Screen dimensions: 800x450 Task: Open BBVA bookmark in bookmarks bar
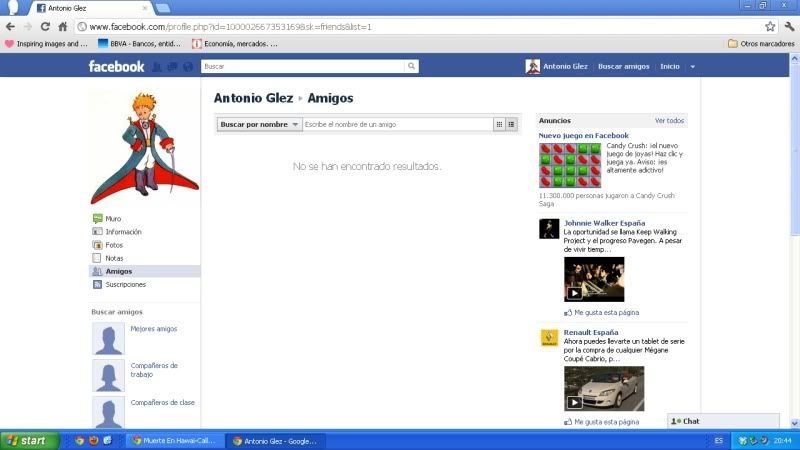pos(139,44)
